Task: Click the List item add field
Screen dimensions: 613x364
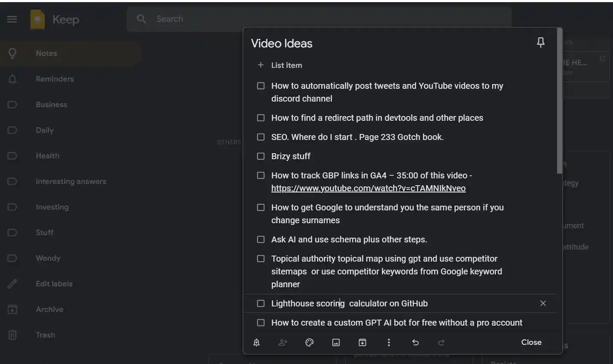Action: click(x=287, y=65)
